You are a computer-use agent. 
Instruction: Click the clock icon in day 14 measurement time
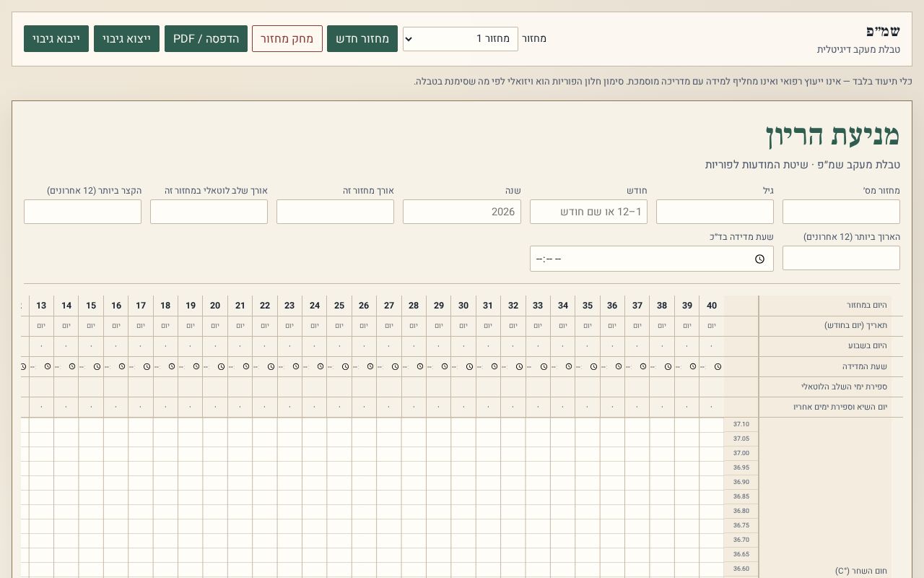click(x=72, y=366)
